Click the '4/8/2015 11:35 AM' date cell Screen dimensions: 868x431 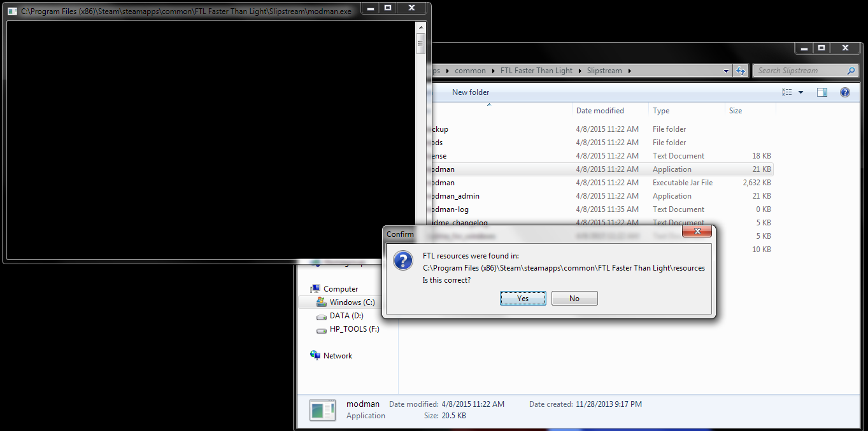tap(608, 209)
